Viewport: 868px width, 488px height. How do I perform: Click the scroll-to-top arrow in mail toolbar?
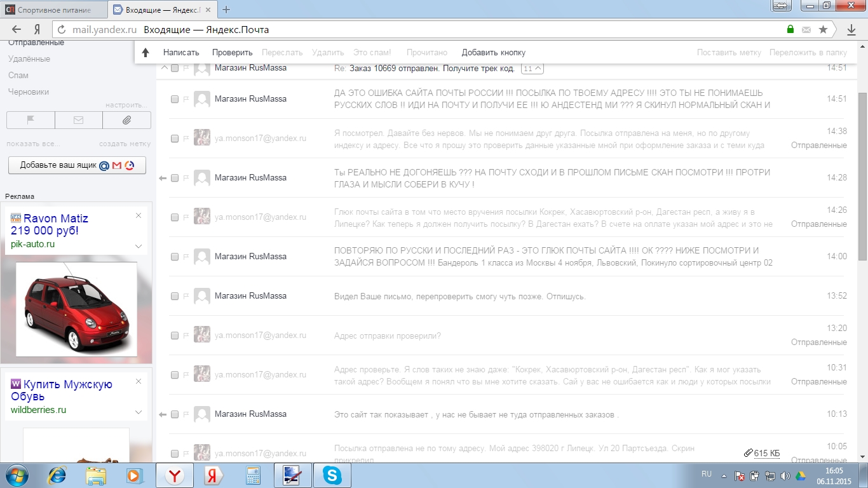coord(146,53)
